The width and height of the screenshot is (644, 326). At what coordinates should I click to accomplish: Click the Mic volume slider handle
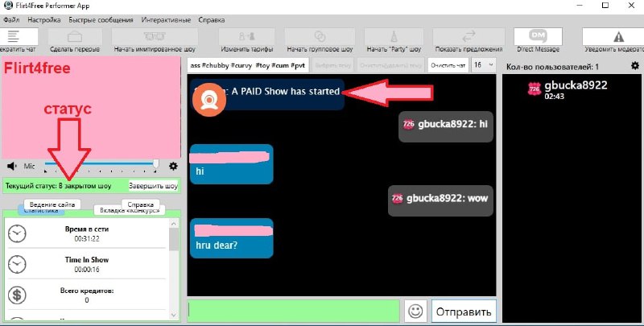[155, 163]
